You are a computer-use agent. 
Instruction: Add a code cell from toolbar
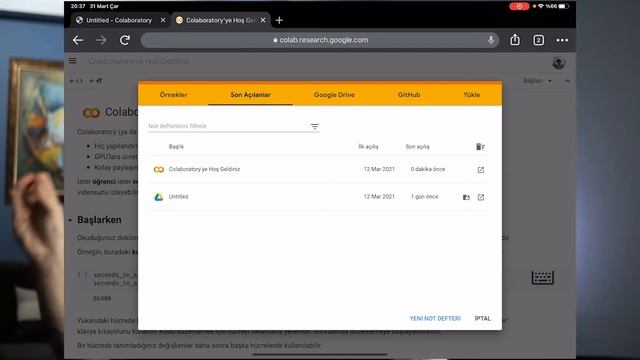pyautogui.click(x=76, y=81)
